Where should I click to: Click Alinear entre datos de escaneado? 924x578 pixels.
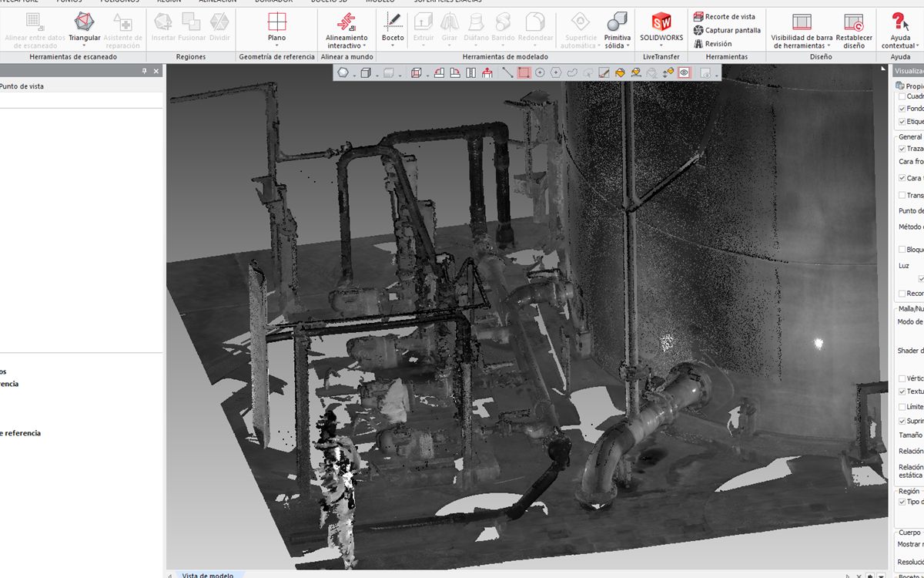pyautogui.click(x=35, y=29)
